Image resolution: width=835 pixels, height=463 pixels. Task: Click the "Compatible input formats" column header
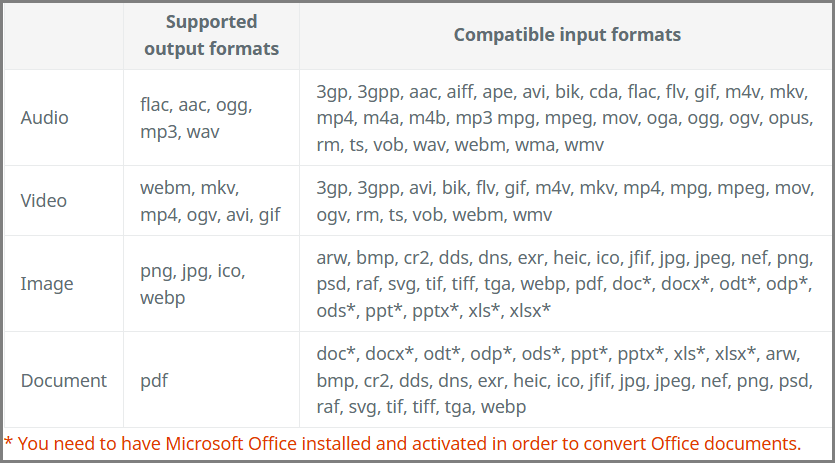[567, 35]
